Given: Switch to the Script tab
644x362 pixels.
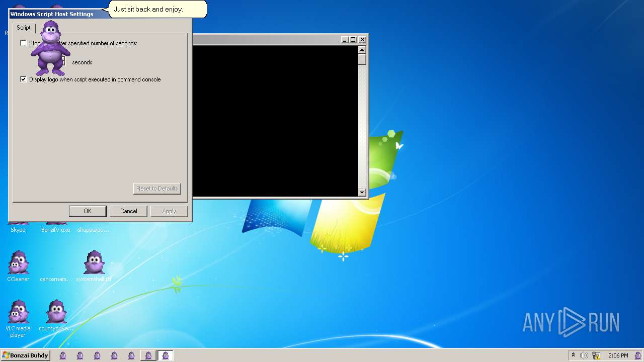Looking at the screenshot, I should click(x=24, y=28).
